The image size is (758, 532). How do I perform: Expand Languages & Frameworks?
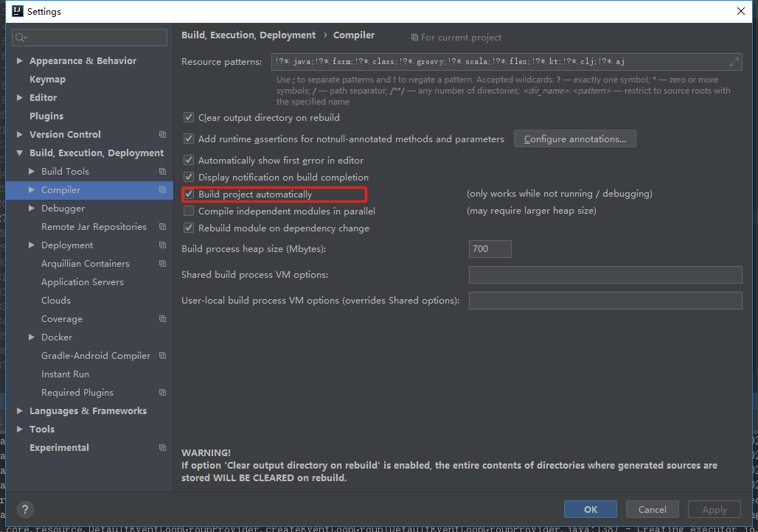tap(20, 410)
